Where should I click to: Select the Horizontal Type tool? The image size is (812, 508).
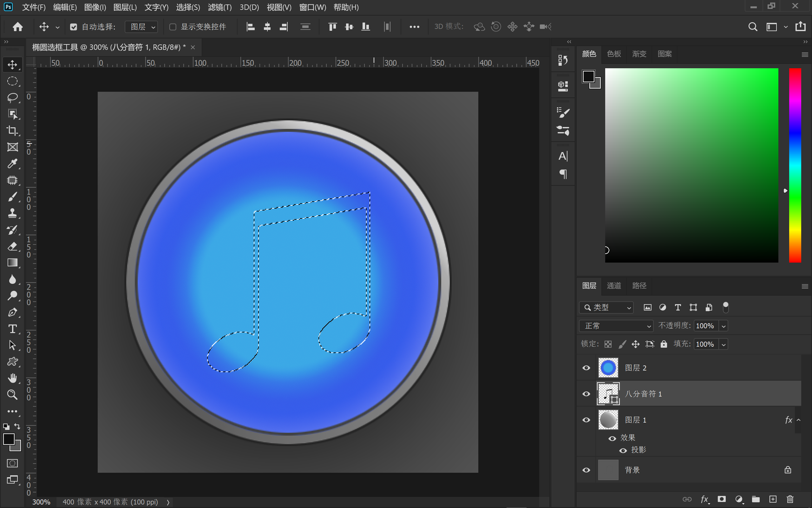tap(12, 329)
